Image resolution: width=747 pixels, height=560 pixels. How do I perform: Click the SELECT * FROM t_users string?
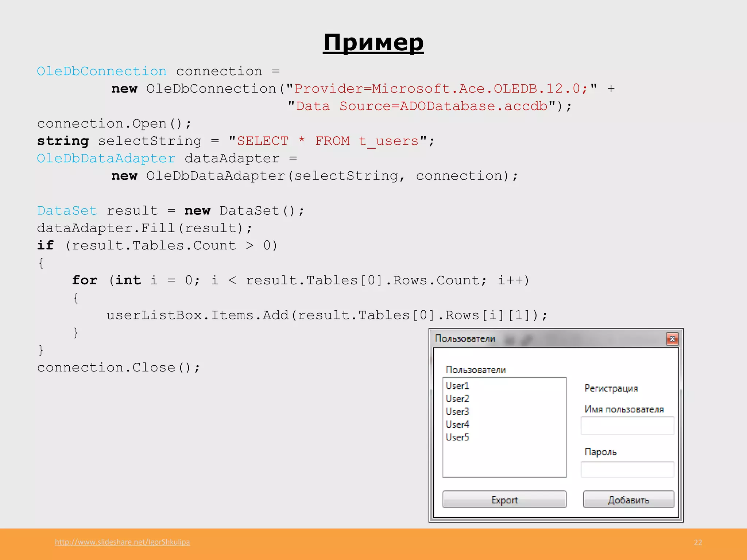[328, 141]
